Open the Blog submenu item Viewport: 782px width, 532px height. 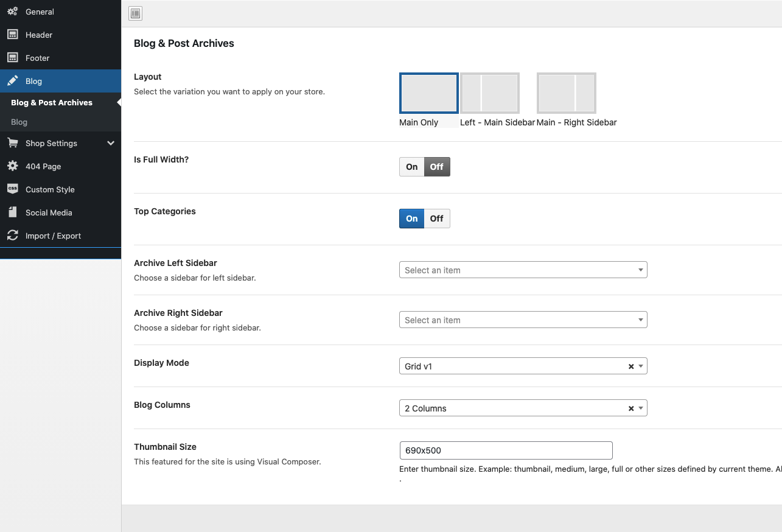[19, 122]
